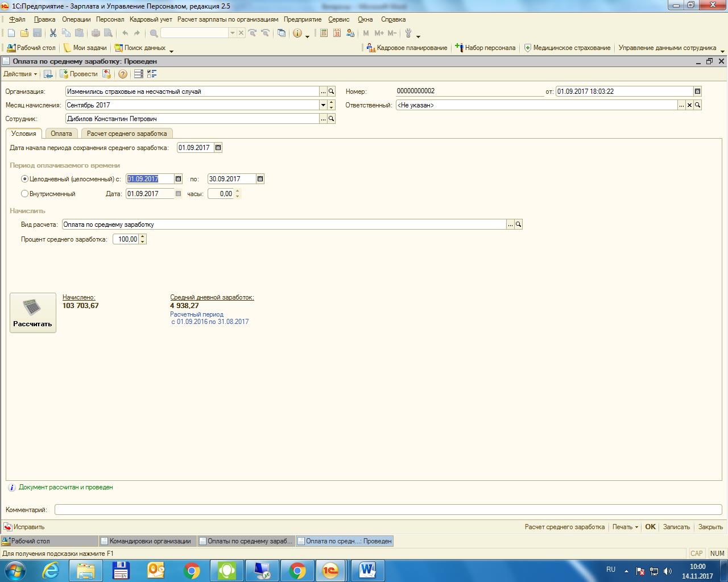Click the Print toolbar icon
This screenshot has height=582, width=728.
96,33
